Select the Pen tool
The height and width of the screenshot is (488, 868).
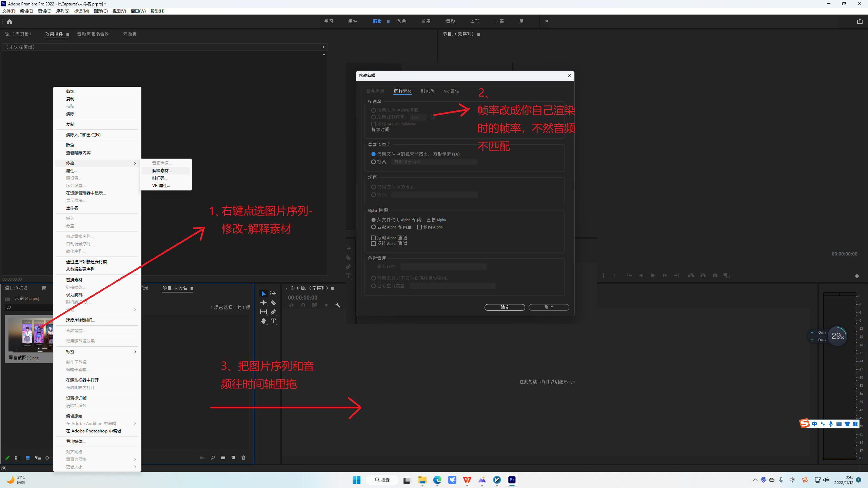pos(273,312)
